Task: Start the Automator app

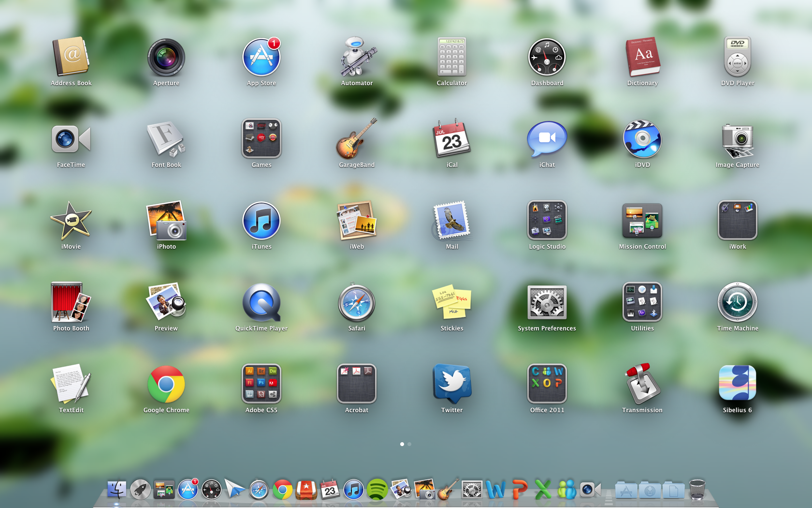Action: [x=357, y=57]
